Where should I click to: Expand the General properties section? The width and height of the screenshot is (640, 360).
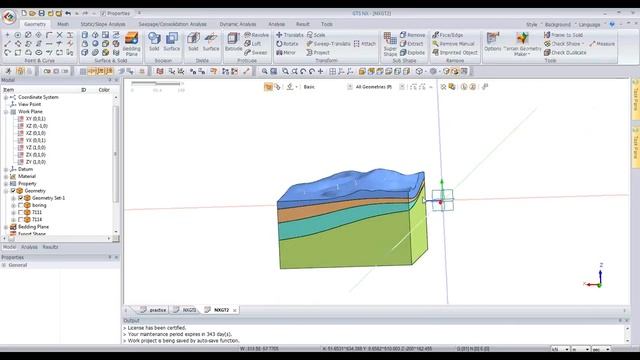4,265
